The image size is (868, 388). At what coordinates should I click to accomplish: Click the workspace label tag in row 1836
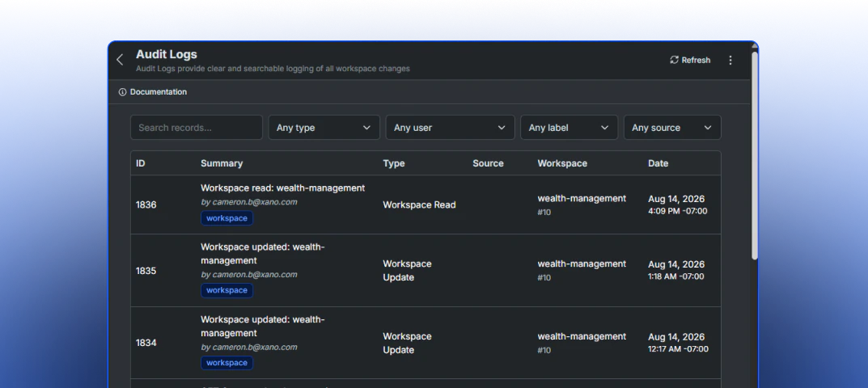pyautogui.click(x=227, y=218)
